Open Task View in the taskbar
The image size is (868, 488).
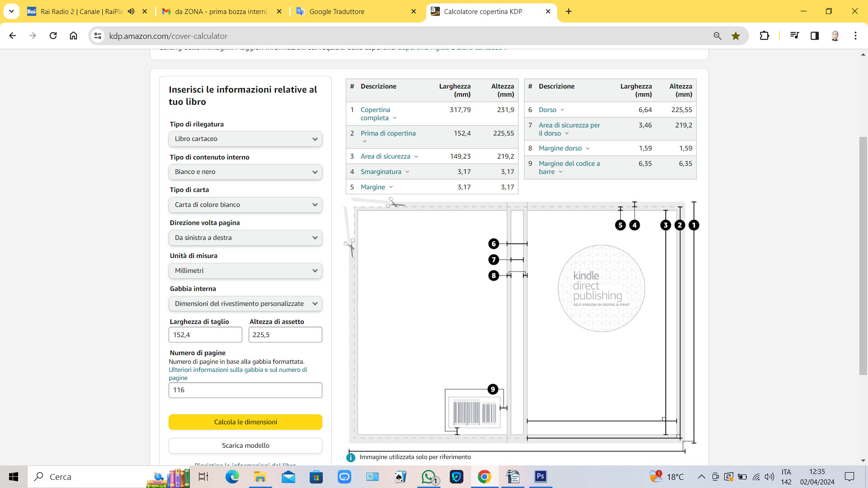(x=203, y=477)
